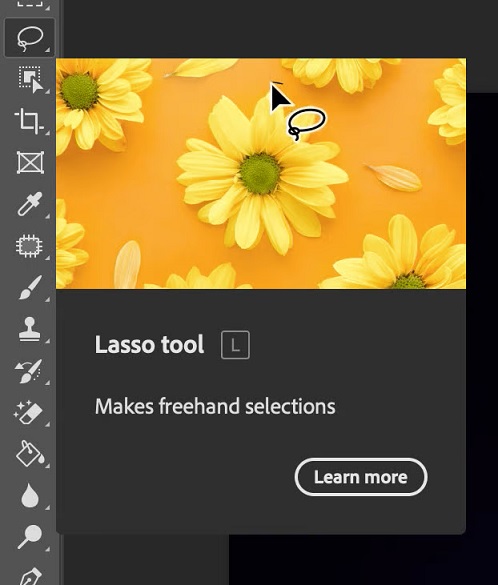The height and width of the screenshot is (585, 498).
Task: Pick the Dodge tool
Action: point(30,536)
